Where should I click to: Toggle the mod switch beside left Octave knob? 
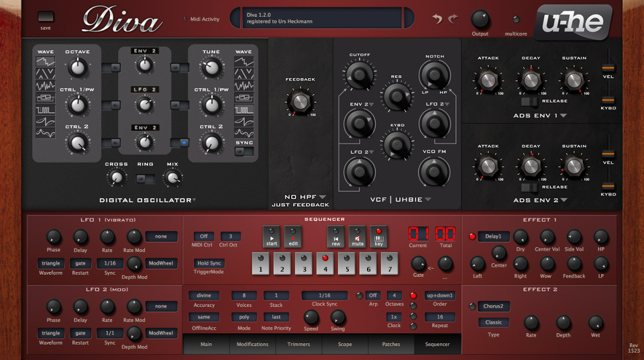pos(111,67)
